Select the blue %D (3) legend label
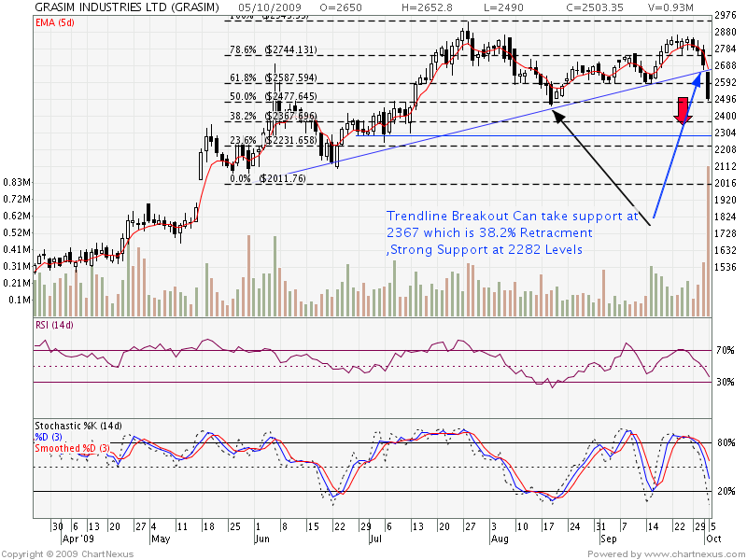Image resolution: width=747 pixels, height=560 pixels. click(49, 437)
